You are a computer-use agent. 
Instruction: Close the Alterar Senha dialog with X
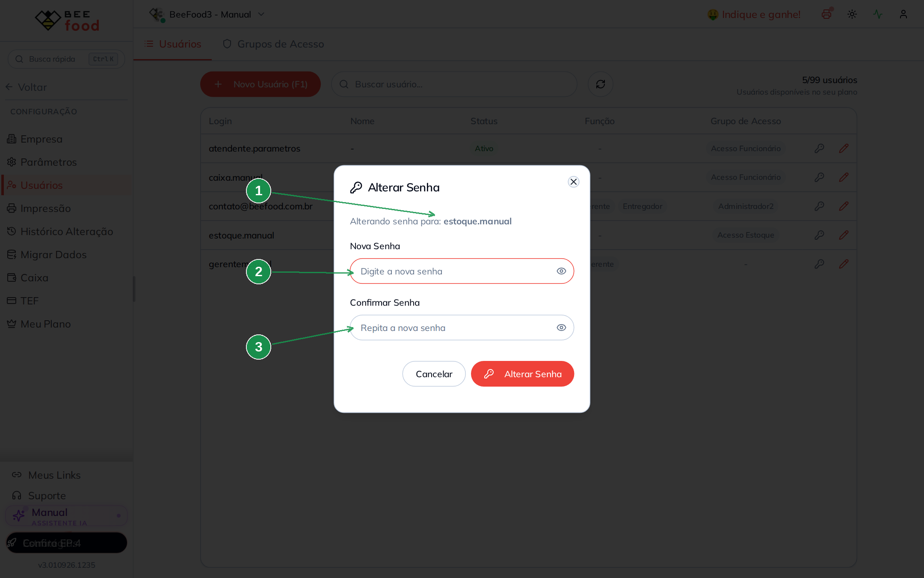click(574, 182)
